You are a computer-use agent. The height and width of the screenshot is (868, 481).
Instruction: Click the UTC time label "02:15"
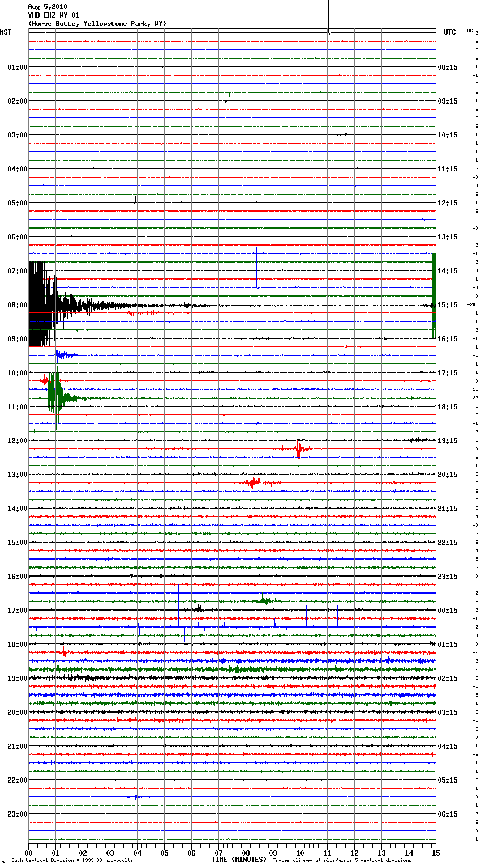[x=448, y=678]
